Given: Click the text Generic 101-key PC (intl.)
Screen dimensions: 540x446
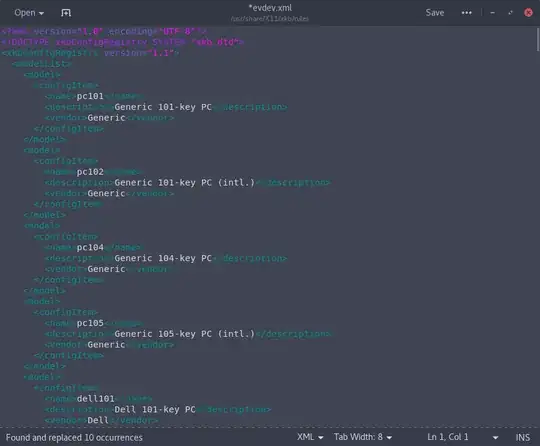Looking at the screenshot, I should (x=185, y=183).
